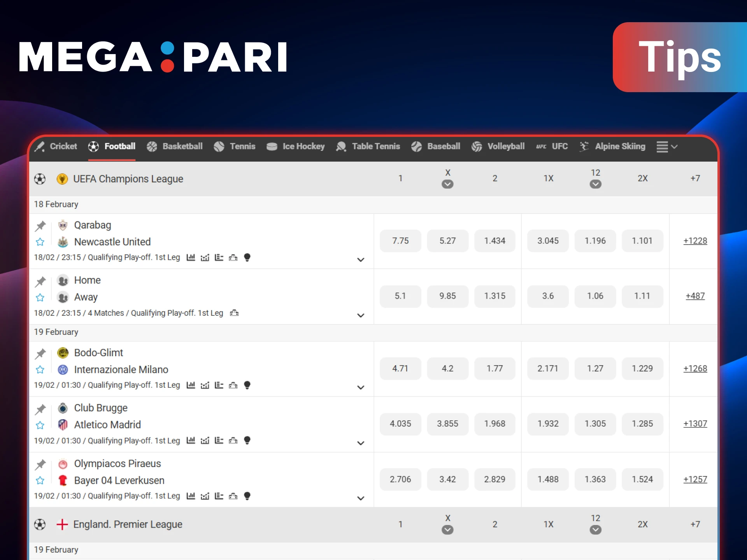Favorite the Bodo-Glimt vs Internazionale match

pyautogui.click(x=40, y=370)
